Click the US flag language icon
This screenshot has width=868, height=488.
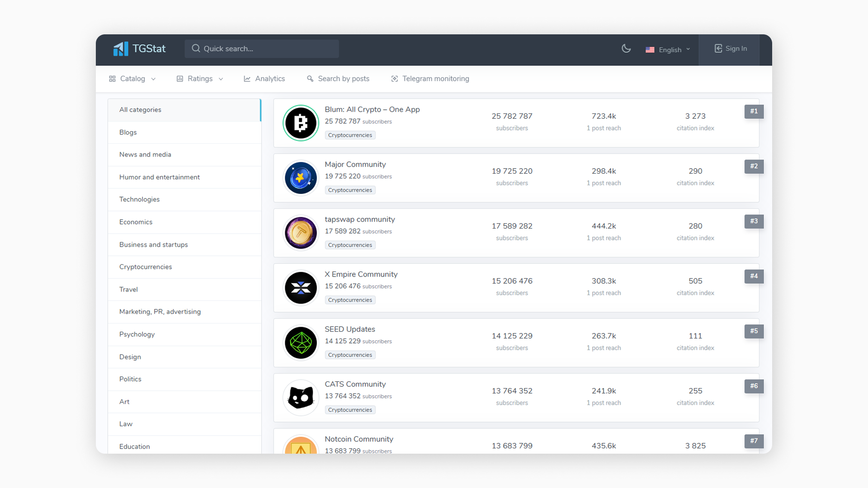coord(650,50)
